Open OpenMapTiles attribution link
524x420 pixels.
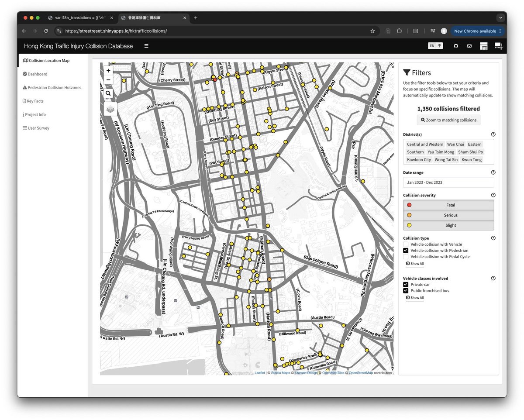click(x=334, y=373)
